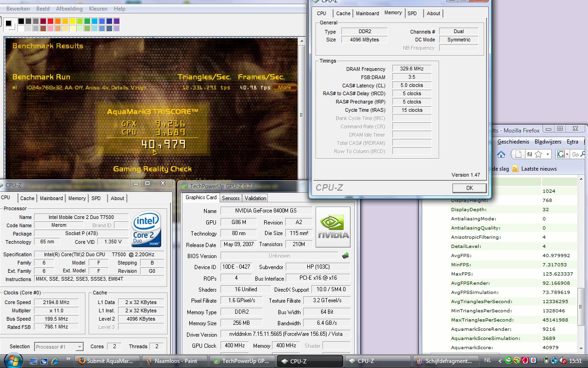Switch to Schijfdefragmentatie taskbar button
Image resolution: width=588 pixels, height=368 pixels.
pyautogui.click(x=445, y=361)
